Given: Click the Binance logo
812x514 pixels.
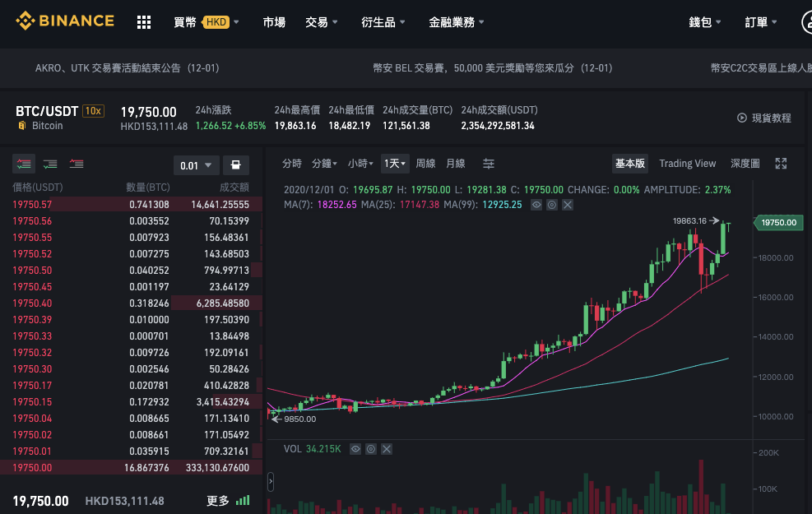Looking at the screenshot, I should point(65,21).
